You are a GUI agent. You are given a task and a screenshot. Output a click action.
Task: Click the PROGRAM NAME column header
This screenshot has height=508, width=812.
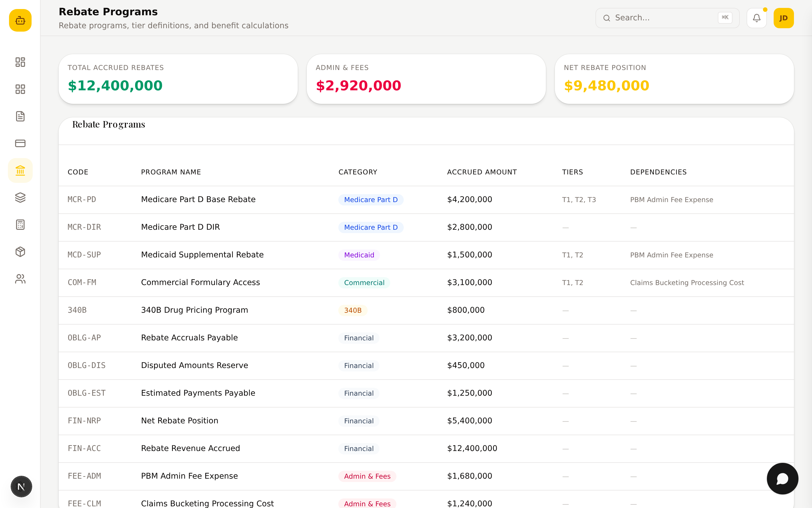(171, 172)
